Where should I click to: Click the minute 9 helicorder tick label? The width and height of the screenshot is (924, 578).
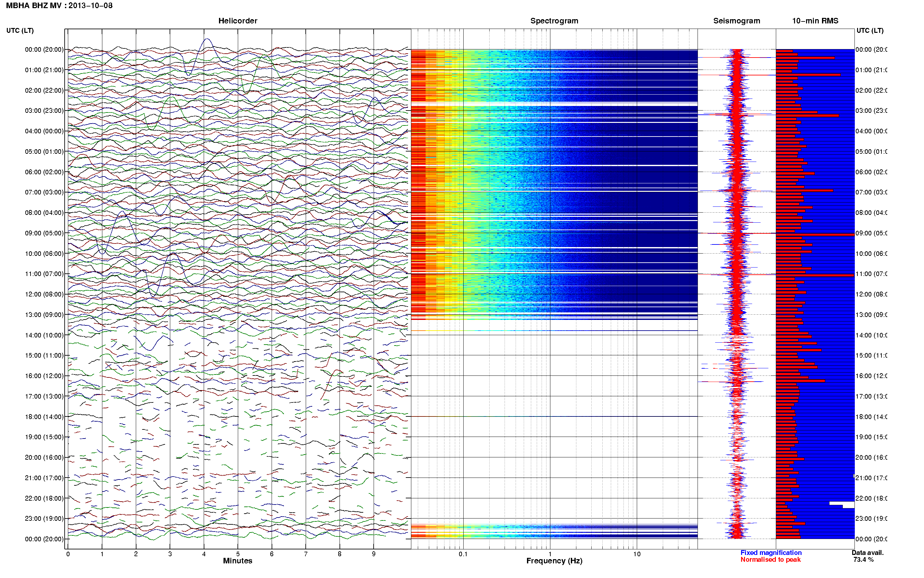click(x=374, y=554)
